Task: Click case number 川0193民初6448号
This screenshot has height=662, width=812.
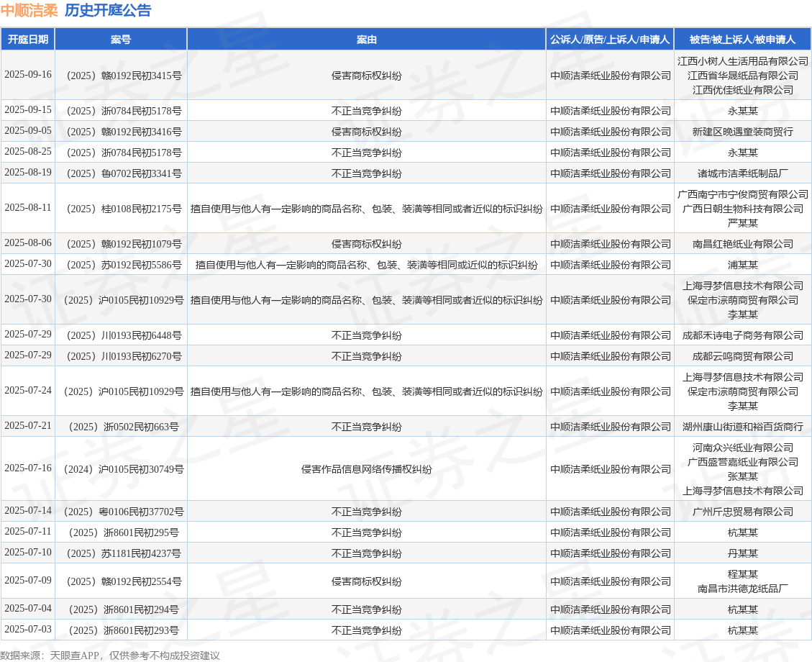Action: tap(124, 335)
